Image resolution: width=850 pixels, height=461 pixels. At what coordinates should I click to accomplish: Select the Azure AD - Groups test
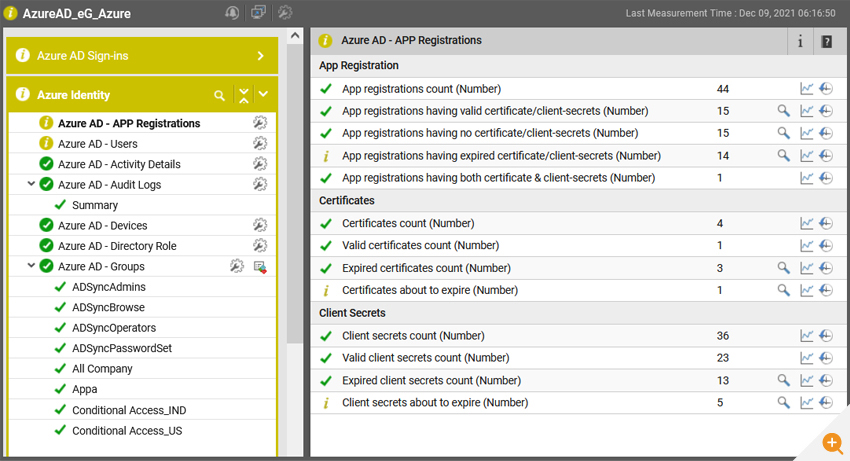tap(101, 267)
